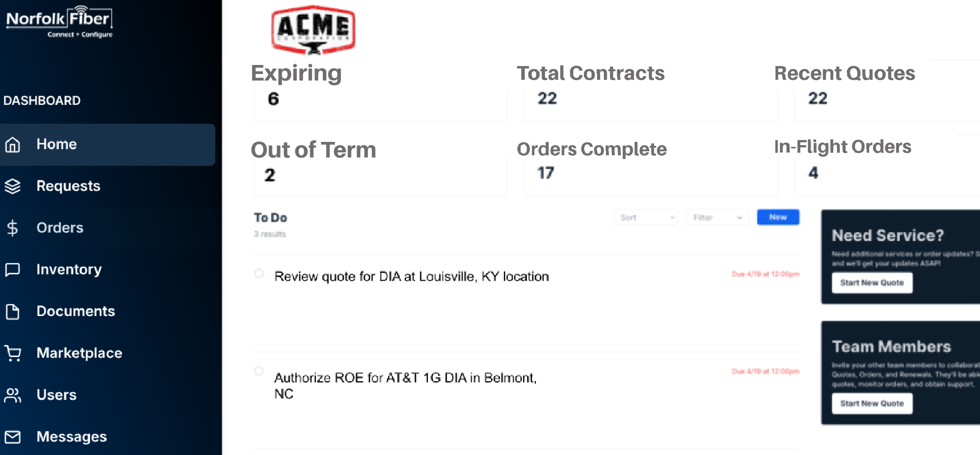Screen dimensions: 980x455
Task: Open the Sort dropdown
Action: [x=646, y=217]
